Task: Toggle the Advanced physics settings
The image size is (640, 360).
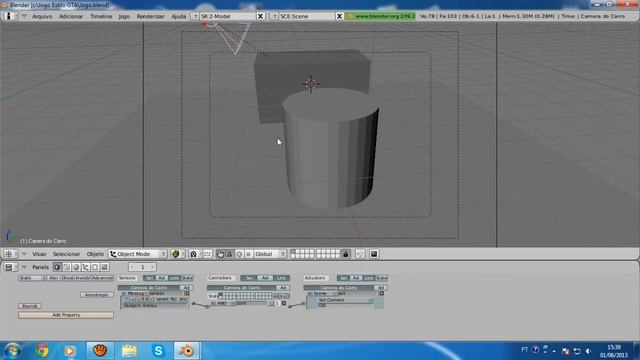Action: pos(102,278)
